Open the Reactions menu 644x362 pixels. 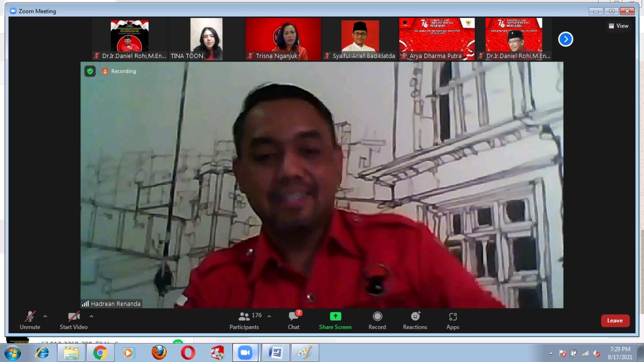tap(415, 320)
